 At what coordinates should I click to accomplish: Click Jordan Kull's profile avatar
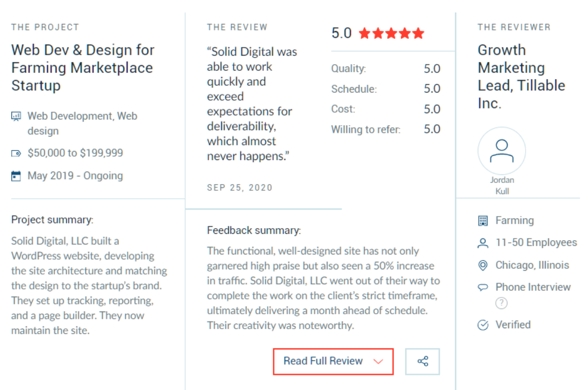click(x=502, y=150)
